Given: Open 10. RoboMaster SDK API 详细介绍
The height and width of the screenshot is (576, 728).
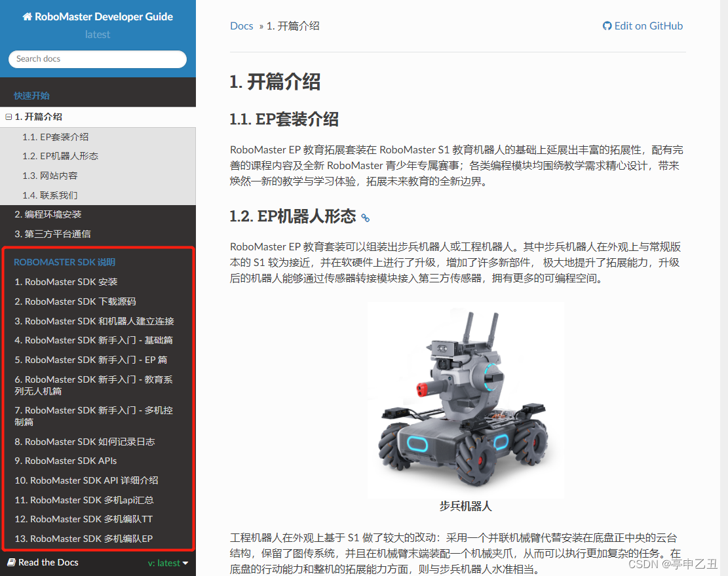Looking at the screenshot, I should [x=86, y=480].
